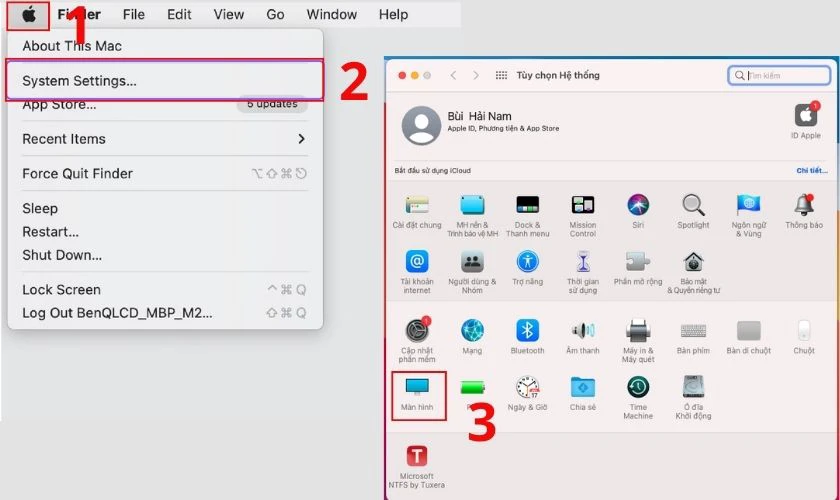Open Máy in & Máy quét preferences
This screenshot has height=500, width=840.
pyautogui.click(x=638, y=330)
